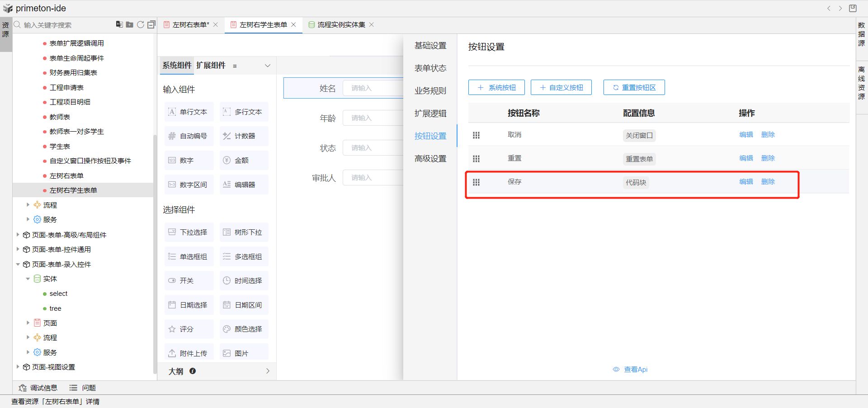Screen dimensions: 868x408
Task: Open the 调试信息 debug panel
Action: click(38, 388)
